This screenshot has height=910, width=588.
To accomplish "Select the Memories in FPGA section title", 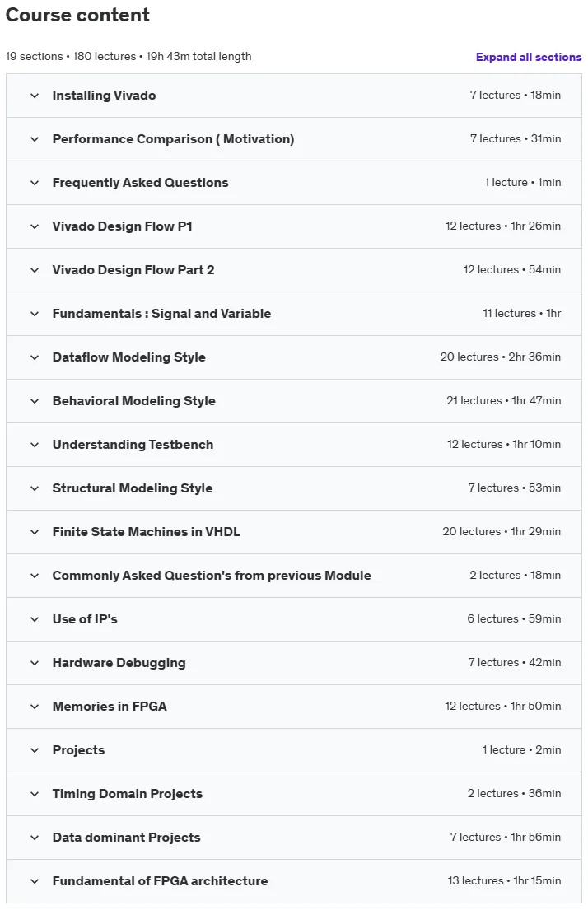I will [x=110, y=707].
